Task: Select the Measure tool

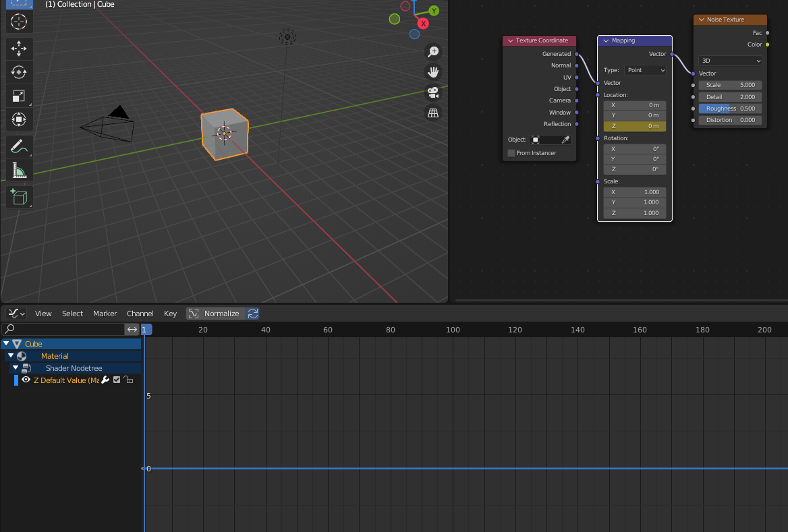Action: [x=19, y=171]
